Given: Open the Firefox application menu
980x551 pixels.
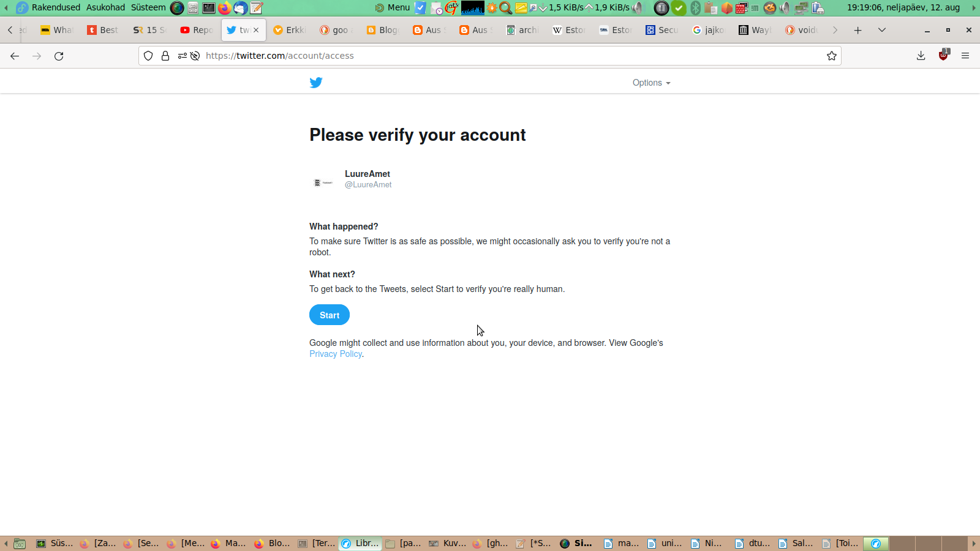Looking at the screenshot, I should tap(965, 56).
